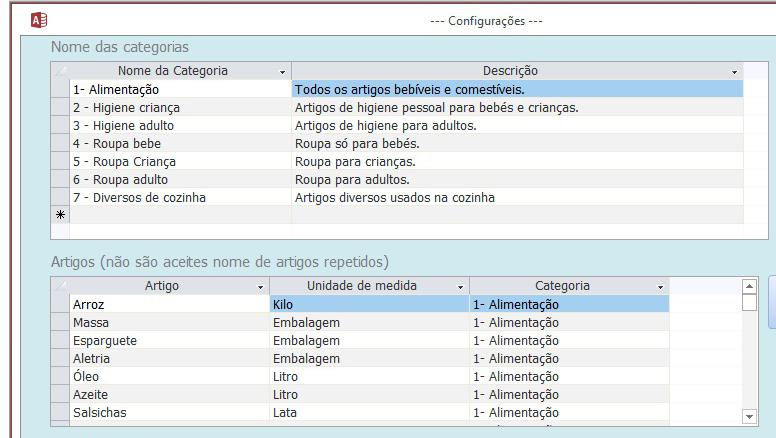This screenshot has width=776, height=438.
Task: Open the Nome da Categoria column dropdown
Action: coord(282,72)
